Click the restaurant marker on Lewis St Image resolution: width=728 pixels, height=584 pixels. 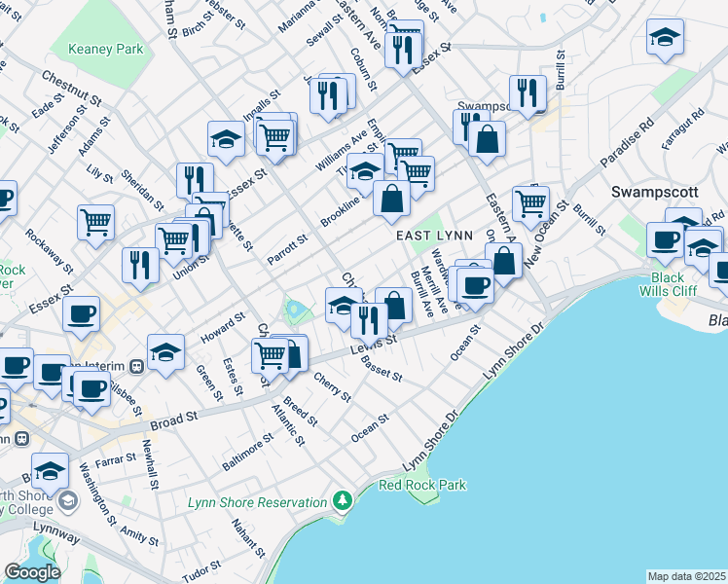click(370, 322)
